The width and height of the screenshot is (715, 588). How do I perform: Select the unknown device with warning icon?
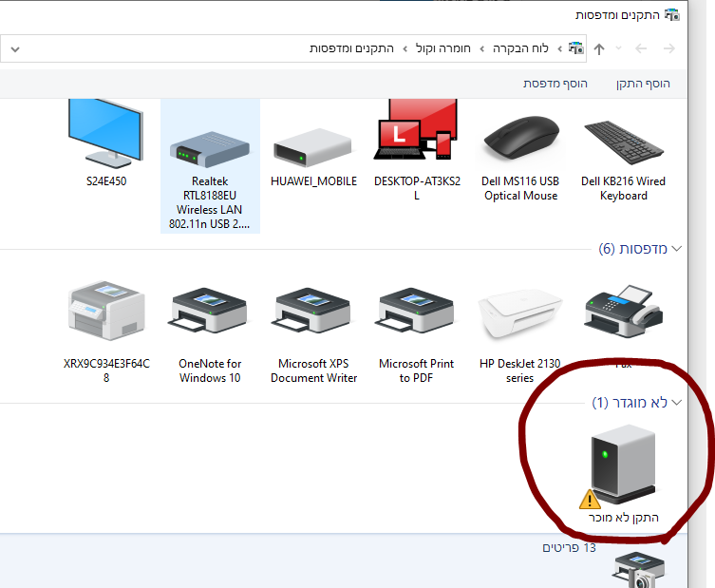click(x=620, y=466)
